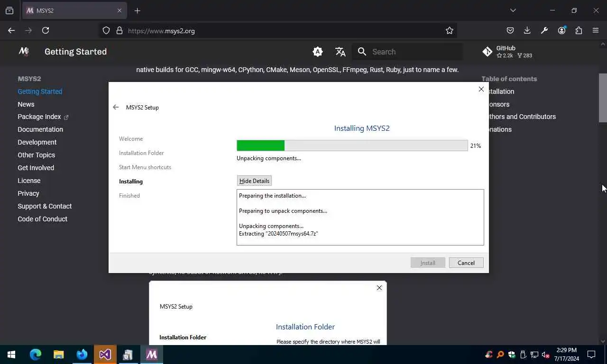Image resolution: width=607 pixels, height=364 pixels.
Task: Click the tracking protection shield icon
Action: [x=106, y=30]
